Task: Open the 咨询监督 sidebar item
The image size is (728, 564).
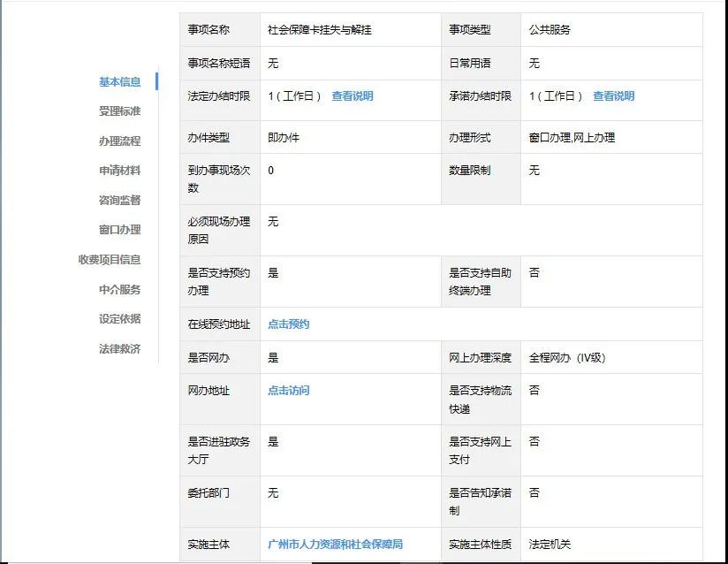Action: point(120,201)
